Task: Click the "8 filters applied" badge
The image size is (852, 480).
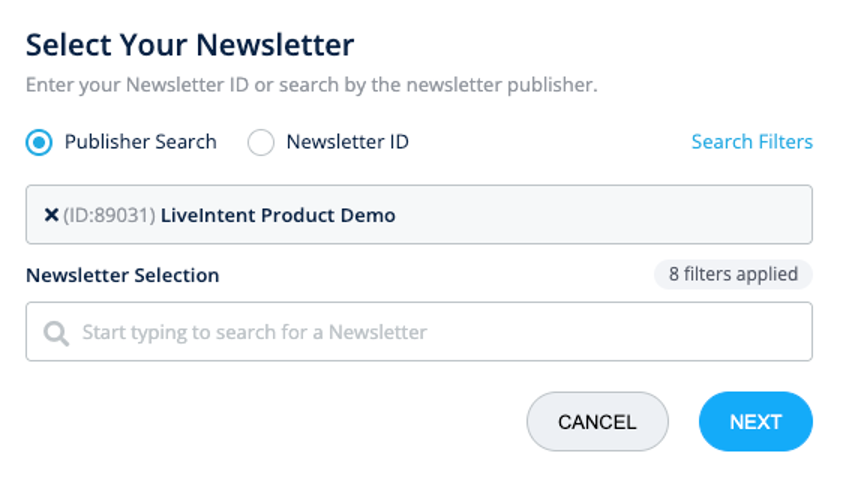Action: point(733,274)
